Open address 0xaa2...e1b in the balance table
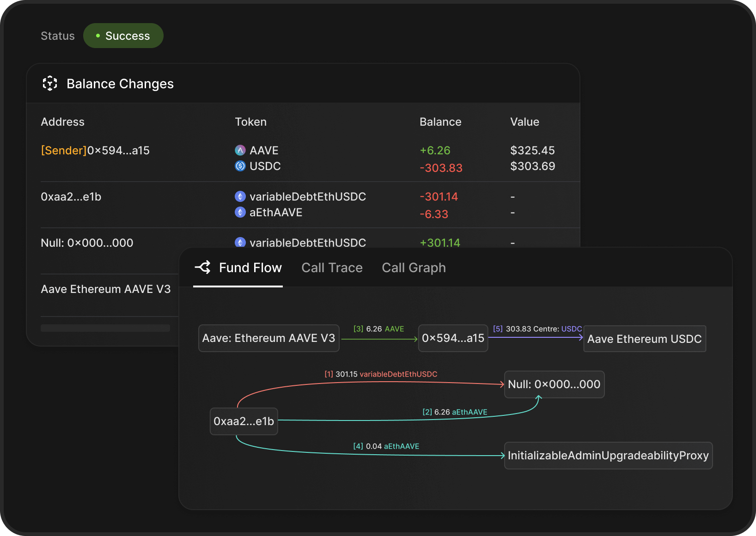756x536 pixels. tap(71, 197)
